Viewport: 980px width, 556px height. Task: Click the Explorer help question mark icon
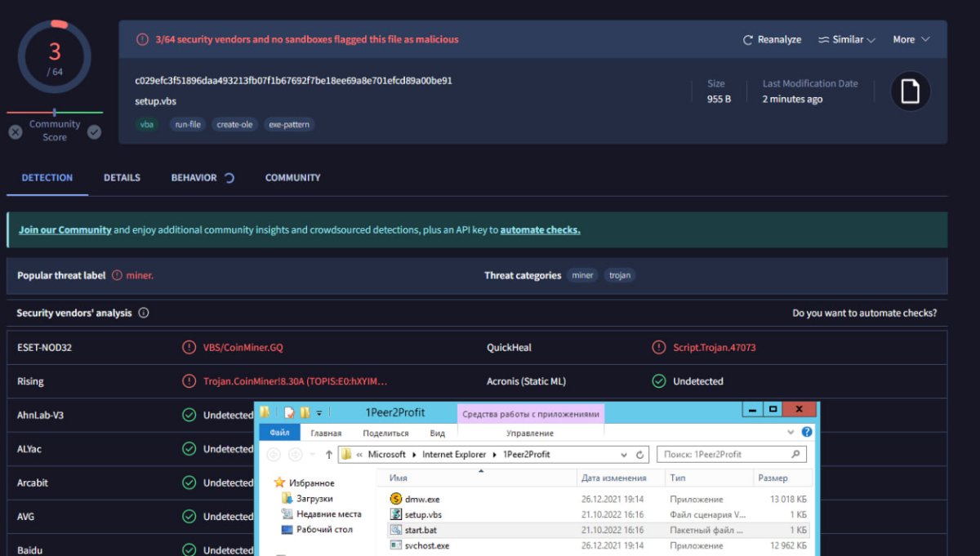pyautogui.click(x=807, y=433)
